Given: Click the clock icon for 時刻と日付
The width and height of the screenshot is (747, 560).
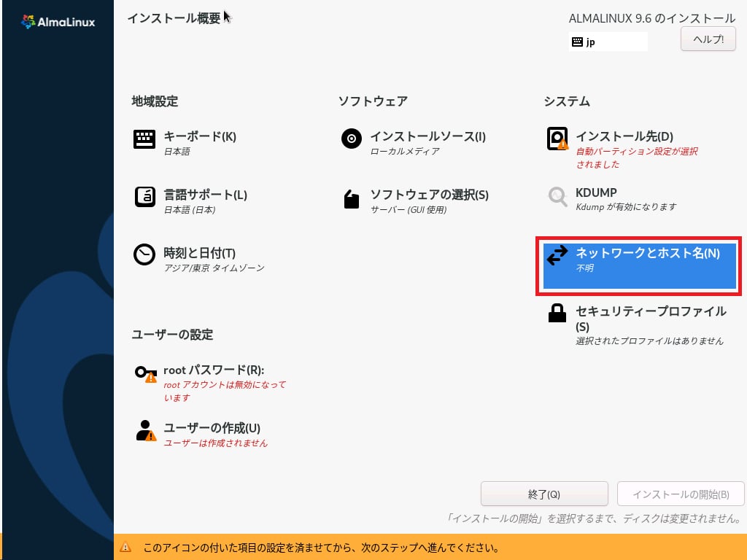Looking at the screenshot, I should [x=144, y=254].
